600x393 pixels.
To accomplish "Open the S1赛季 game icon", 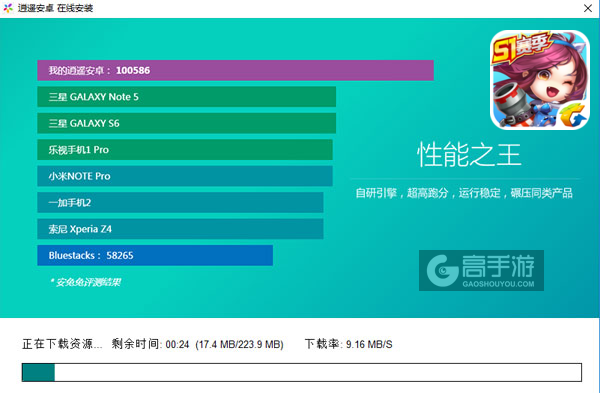I will (540, 80).
